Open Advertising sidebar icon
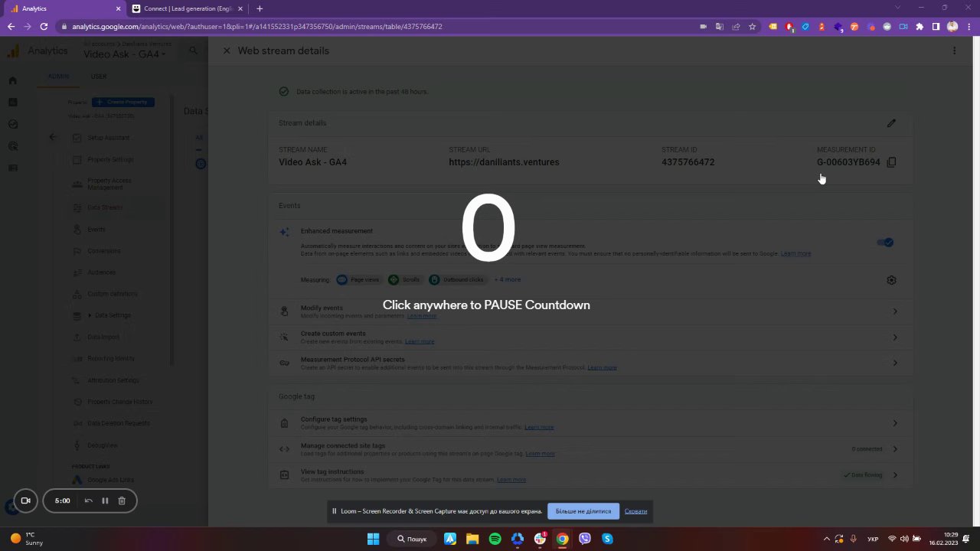 pyautogui.click(x=12, y=146)
